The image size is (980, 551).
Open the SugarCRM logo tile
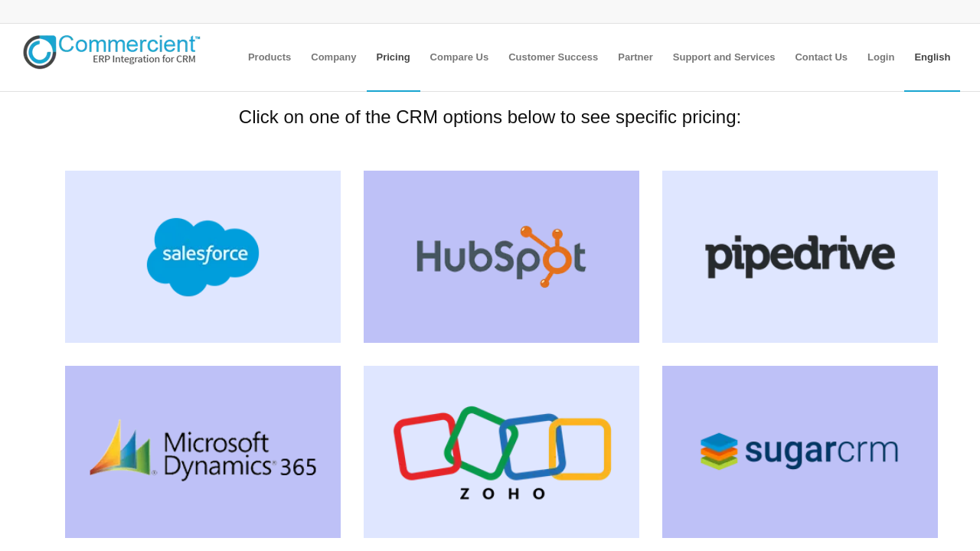click(800, 452)
